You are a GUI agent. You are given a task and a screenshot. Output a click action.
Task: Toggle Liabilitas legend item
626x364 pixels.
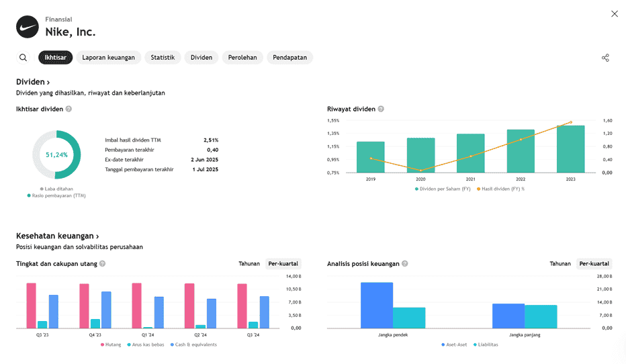click(486, 345)
